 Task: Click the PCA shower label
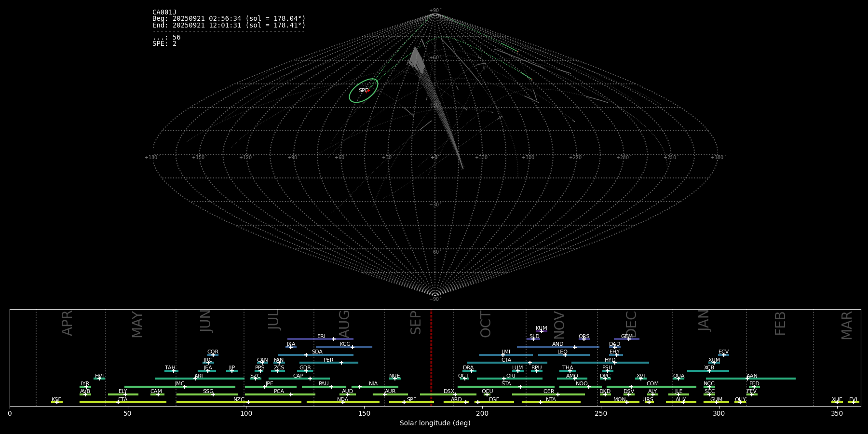279,391
